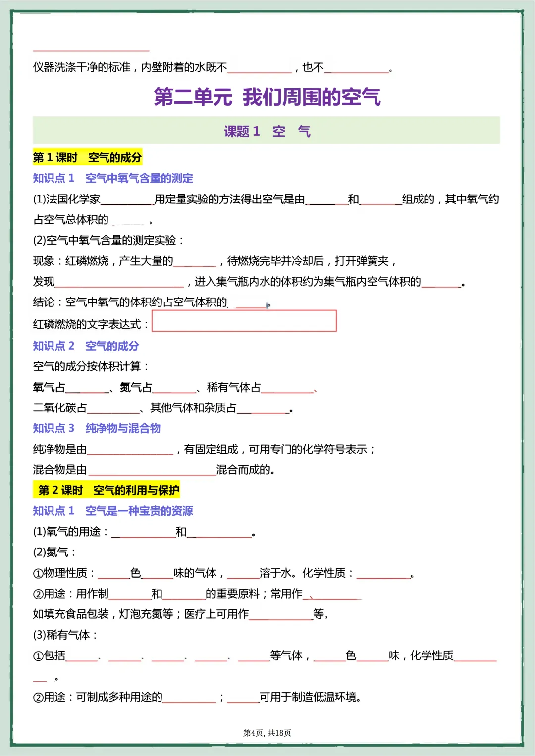Select the line (3)稀有气体：
This screenshot has height=756, width=535.
(65, 635)
